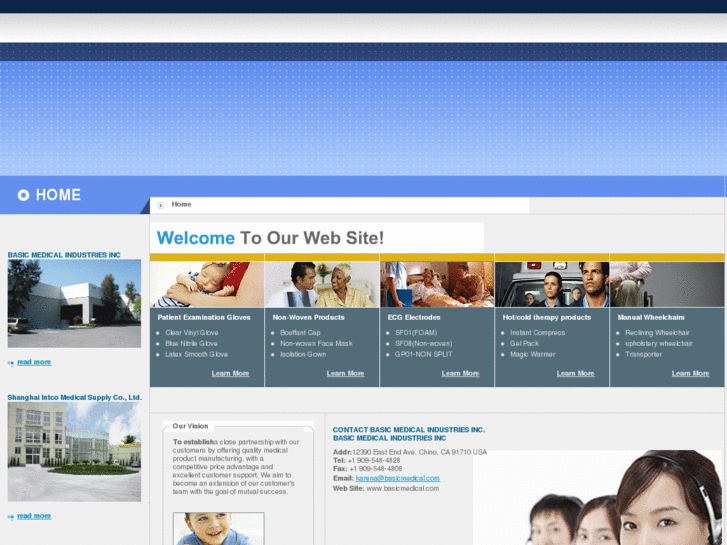Click the HOME circle bullet icon
The height and width of the screenshot is (545, 727).
(23, 195)
